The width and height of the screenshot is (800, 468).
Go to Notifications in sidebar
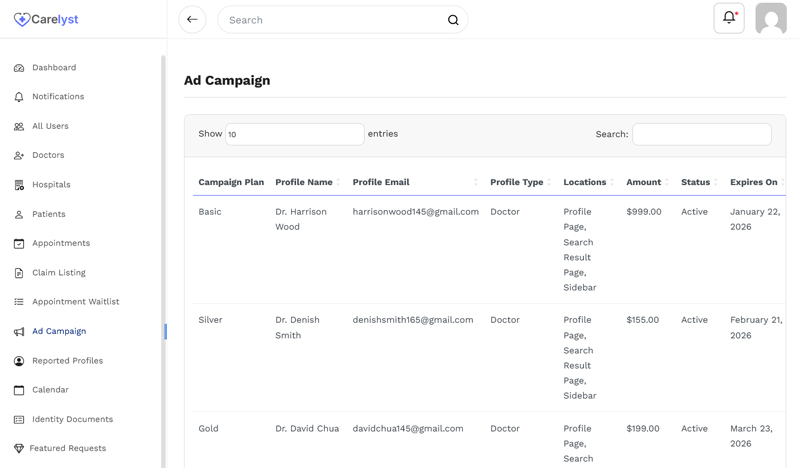point(58,96)
